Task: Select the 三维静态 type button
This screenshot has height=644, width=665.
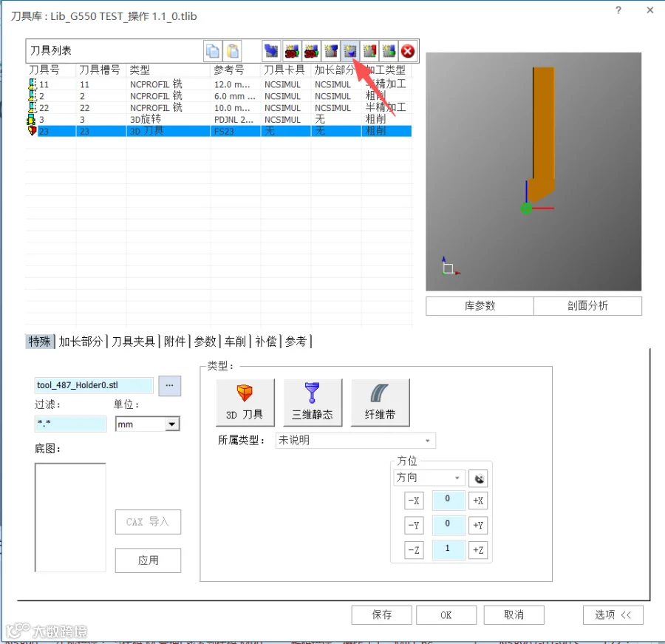Action: (313, 402)
